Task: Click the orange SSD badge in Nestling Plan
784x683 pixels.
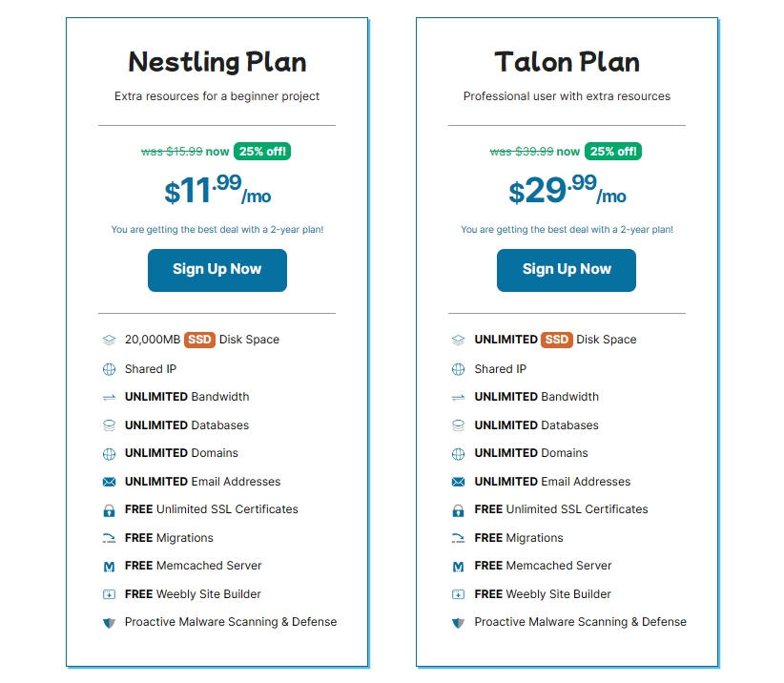Action: click(199, 340)
